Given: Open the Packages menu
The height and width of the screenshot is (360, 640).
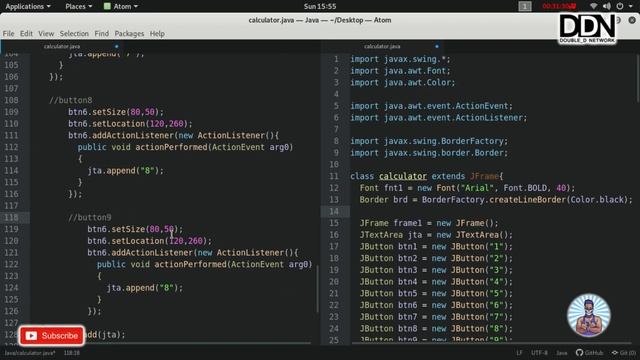Looking at the screenshot, I should pos(129,33).
